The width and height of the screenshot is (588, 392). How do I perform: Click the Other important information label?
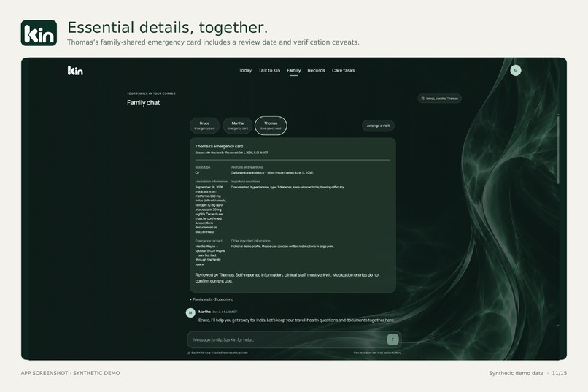point(250,241)
